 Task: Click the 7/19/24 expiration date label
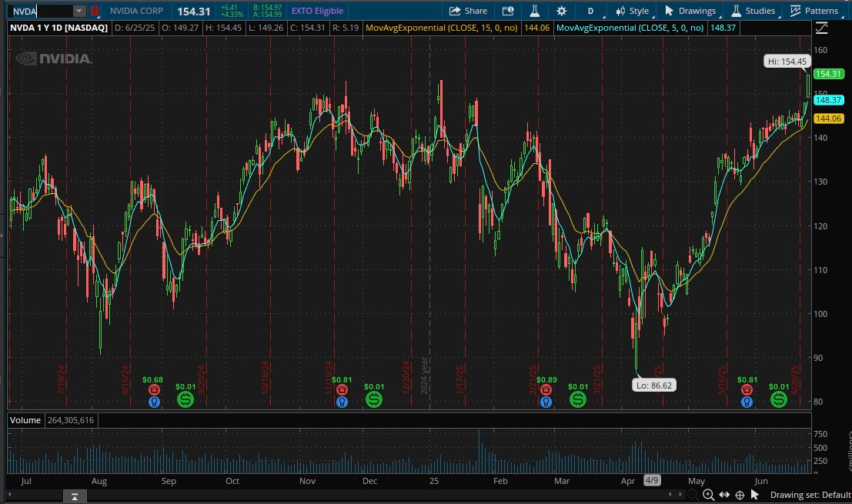click(61, 379)
